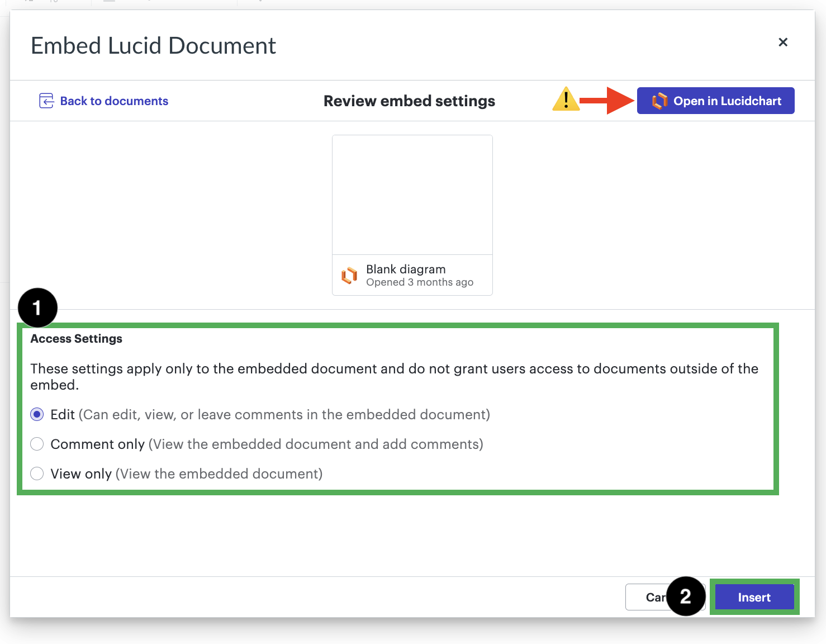Click the 'Review embed settings' heading
Screen dimensions: 826x644
409,101
